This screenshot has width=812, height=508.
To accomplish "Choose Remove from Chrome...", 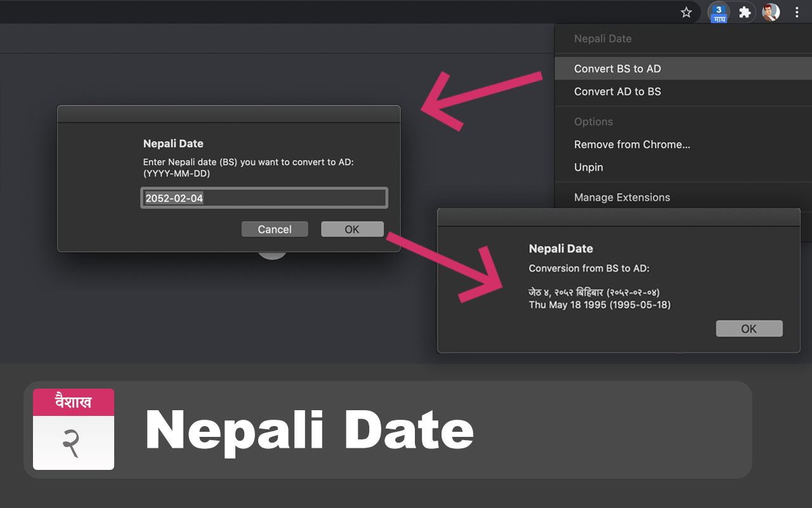I will point(683,144).
